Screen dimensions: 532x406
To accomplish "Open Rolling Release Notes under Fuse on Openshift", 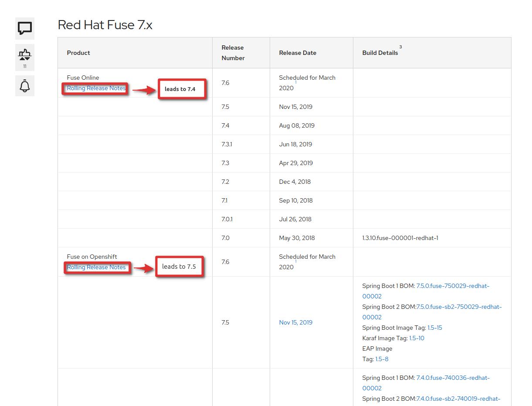I will pyautogui.click(x=96, y=267).
